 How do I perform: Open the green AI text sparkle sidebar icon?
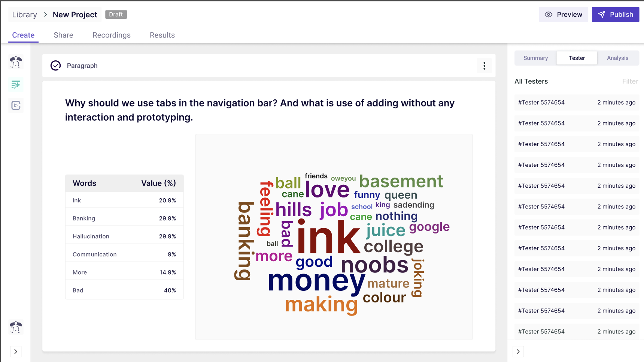tap(16, 85)
